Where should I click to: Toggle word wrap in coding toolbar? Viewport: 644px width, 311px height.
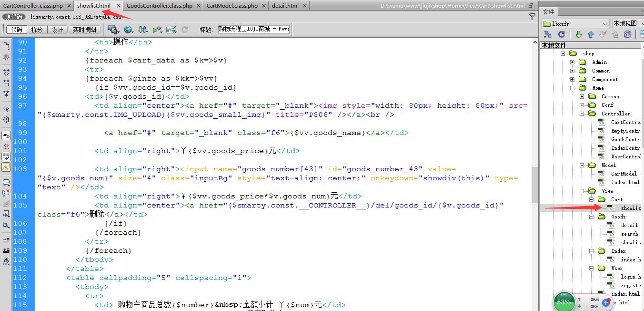6,156
